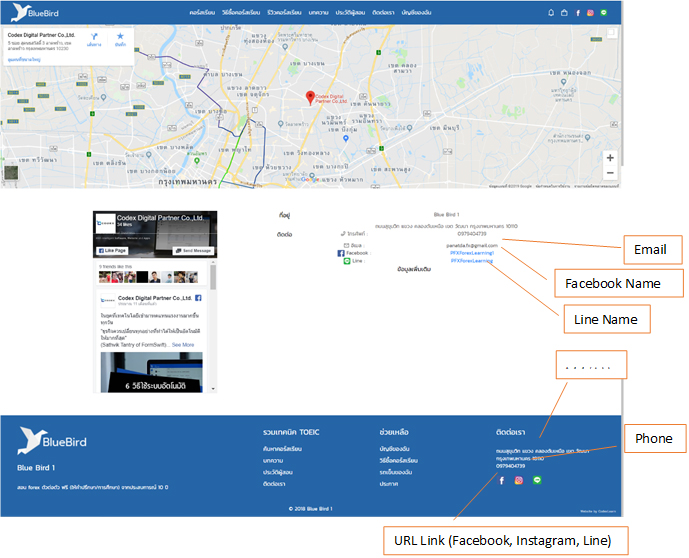689x558 pixels.
Task: Open the PFXForexLearning1 Facebook link
Action: [x=471, y=253]
